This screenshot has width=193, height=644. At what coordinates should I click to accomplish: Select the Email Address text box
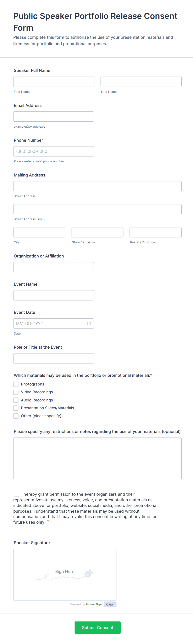point(54,116)
